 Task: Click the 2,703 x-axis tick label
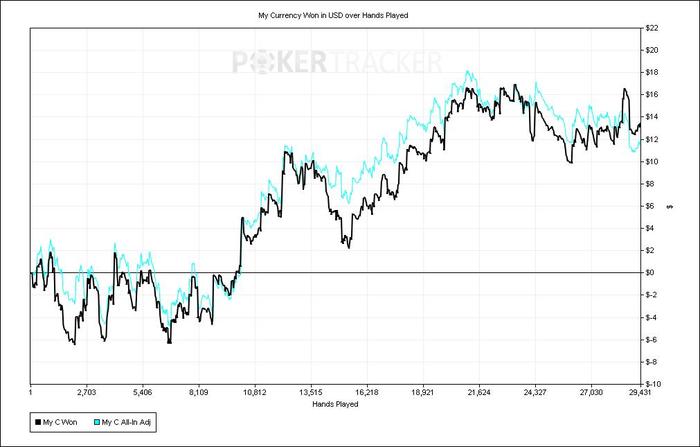pos(87,393)
